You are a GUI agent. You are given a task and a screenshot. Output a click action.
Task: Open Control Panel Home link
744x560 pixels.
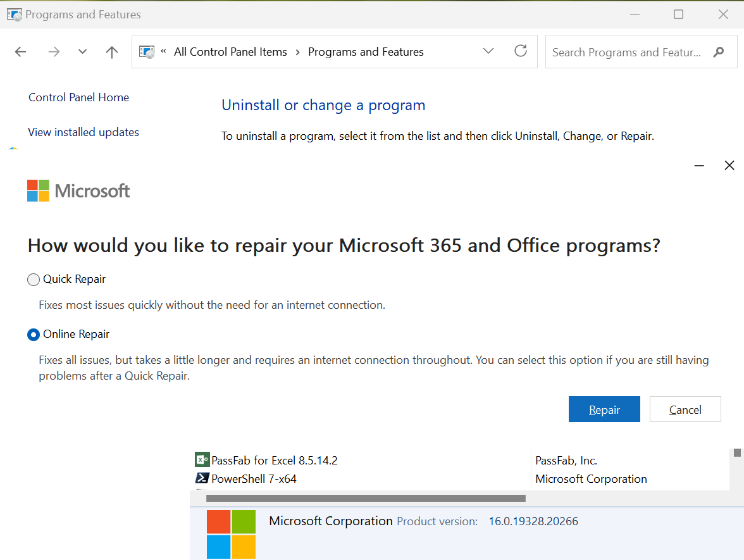[78, 97]
